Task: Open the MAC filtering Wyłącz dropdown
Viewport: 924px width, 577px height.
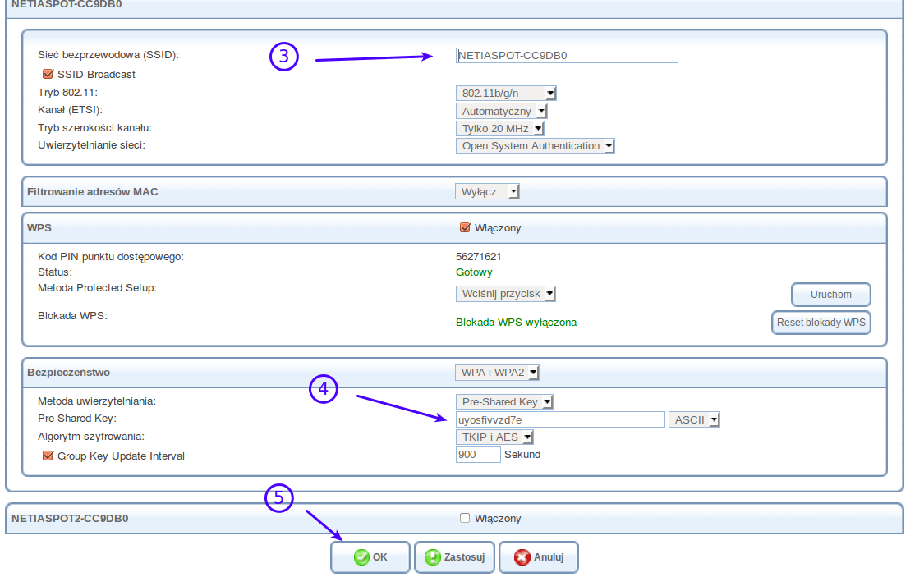Action: pos(487,191)
